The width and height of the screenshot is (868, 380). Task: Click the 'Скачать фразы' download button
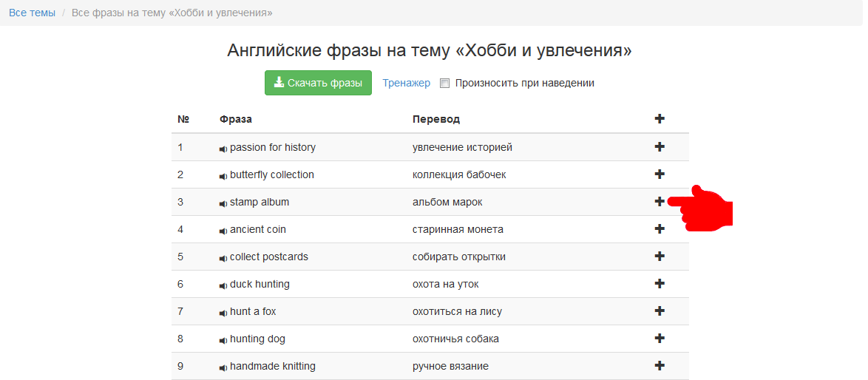click(318, 83)
